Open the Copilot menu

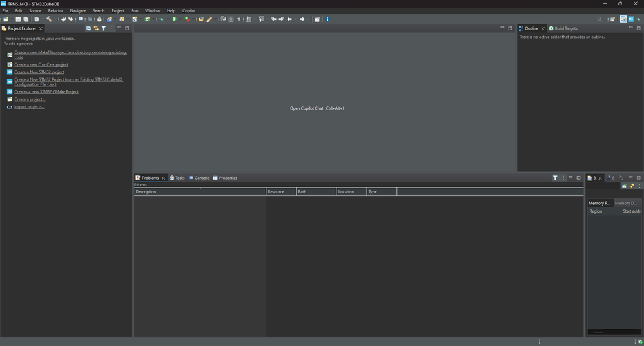tap(189, 11)
